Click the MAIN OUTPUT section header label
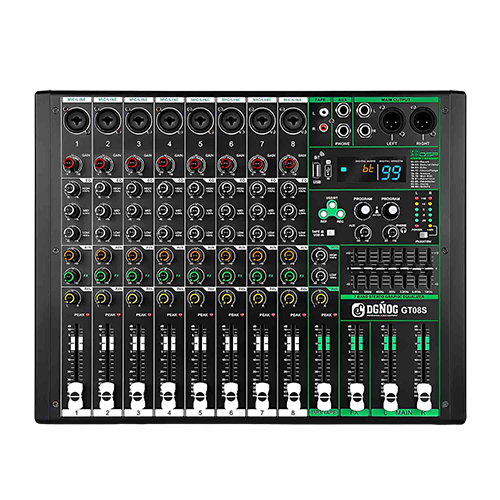Viewport: 500px width, 500px height. pos(396,100)
